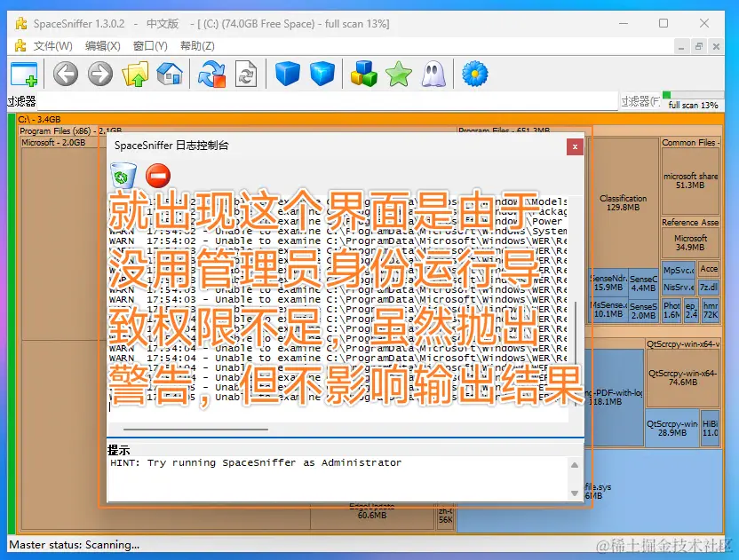The height and width of the screenshot is (560, 739).
Task: Click the Home folder icon
Action: [170, 74]
